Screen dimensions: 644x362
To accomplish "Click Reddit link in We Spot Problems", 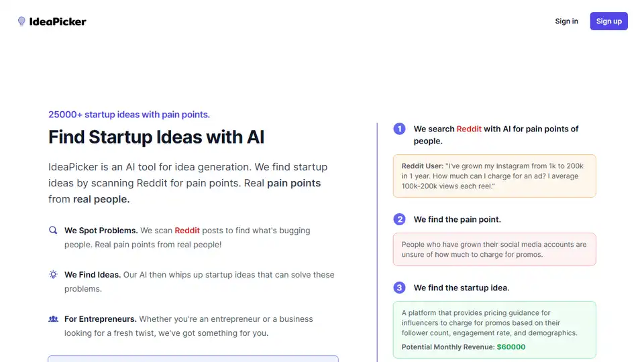I will click(187, 231).
